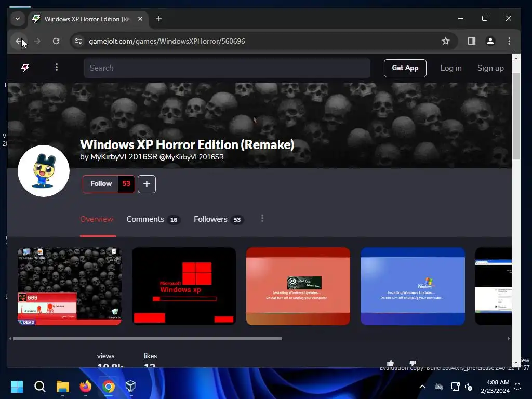This screenshot has height=399, width=532.
Task: Click the page vertical scrollbar thumb
Action: [516, 116]
